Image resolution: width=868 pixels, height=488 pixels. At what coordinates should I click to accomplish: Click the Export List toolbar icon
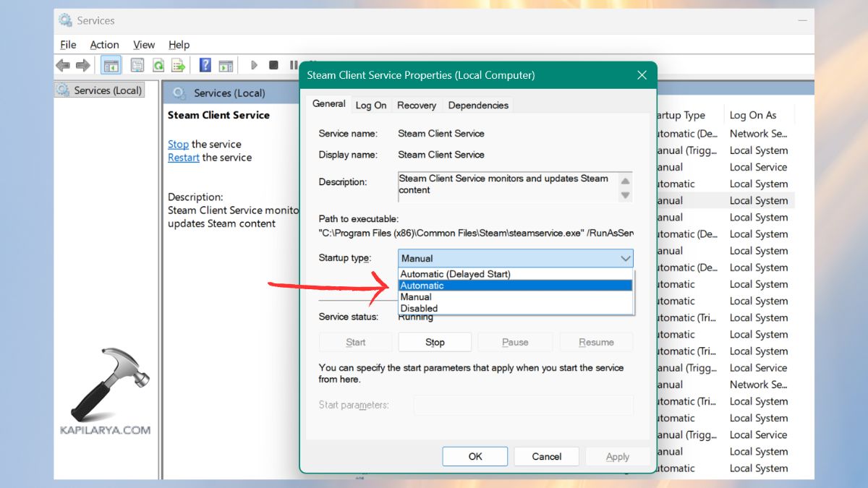pos(178,66)
